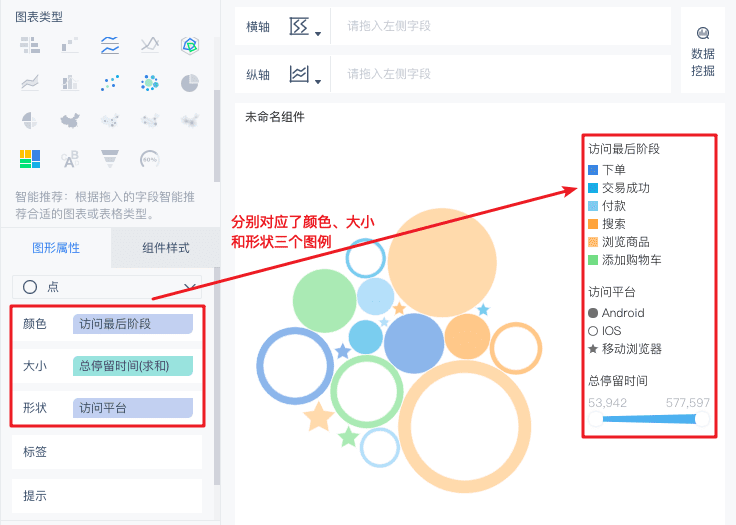Screen dimensions: 736x525
Task: Open the 纵轴 axis dropdown arrow
Action: (318, 81)
